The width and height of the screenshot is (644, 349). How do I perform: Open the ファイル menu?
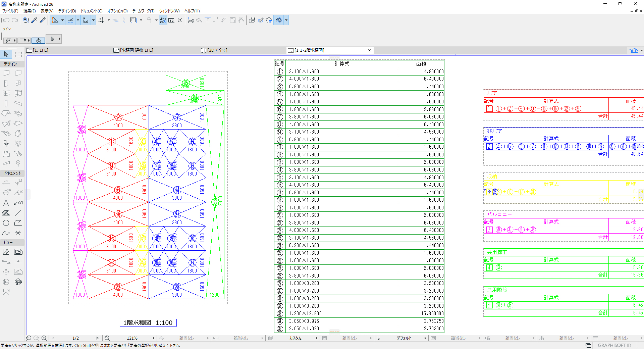pos(10,11)
